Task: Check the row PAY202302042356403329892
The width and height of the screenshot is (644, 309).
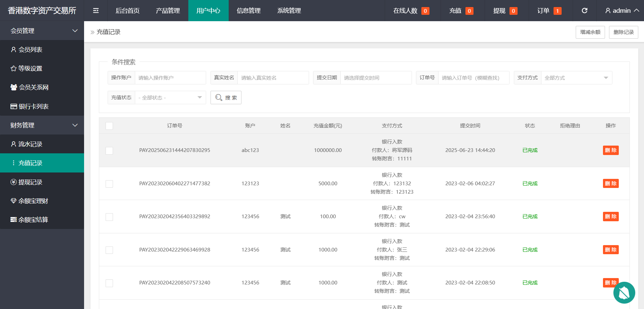Action: click(109, 217)
